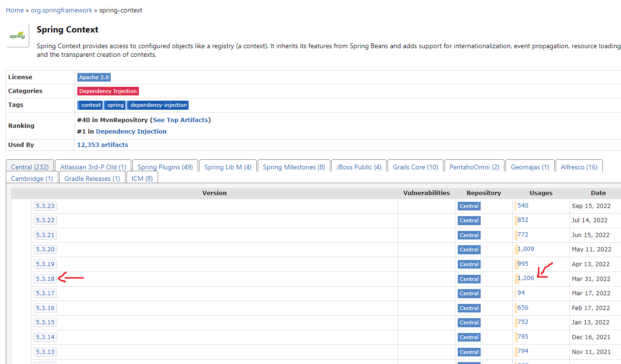621x364 pixels.
Task: Click the spring tag
Action: click(x=115, y=105)
